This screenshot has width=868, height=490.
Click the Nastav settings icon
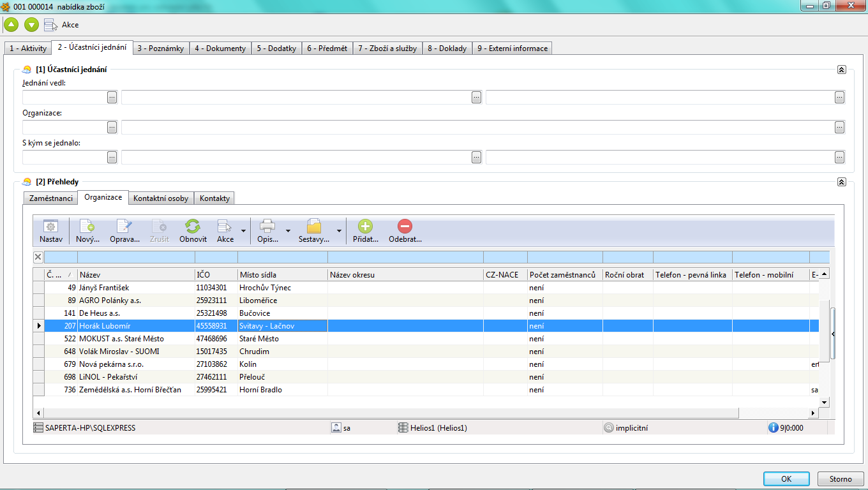click(x=50, y=226)
